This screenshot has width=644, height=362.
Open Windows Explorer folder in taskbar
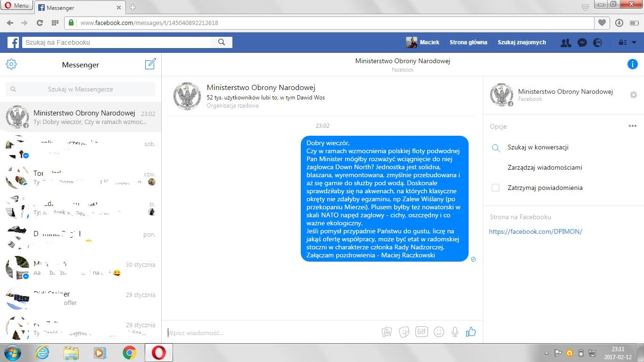click(71, 353)
